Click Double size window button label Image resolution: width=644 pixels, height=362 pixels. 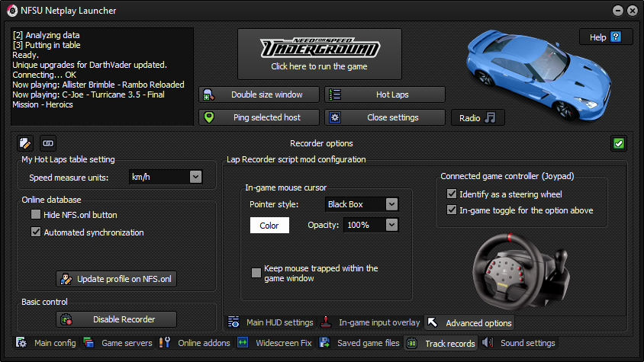point(266,95)
